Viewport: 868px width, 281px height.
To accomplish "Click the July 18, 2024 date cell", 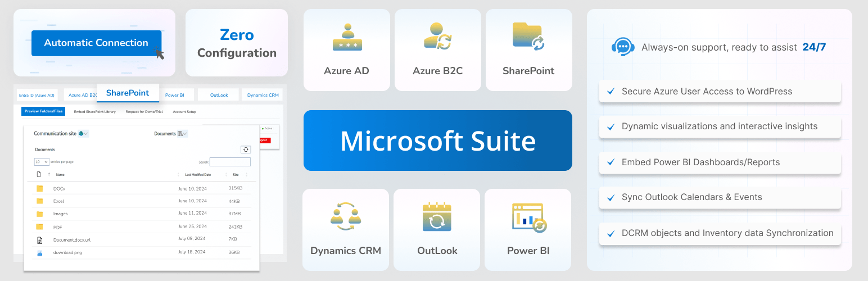I will [192, 252].
